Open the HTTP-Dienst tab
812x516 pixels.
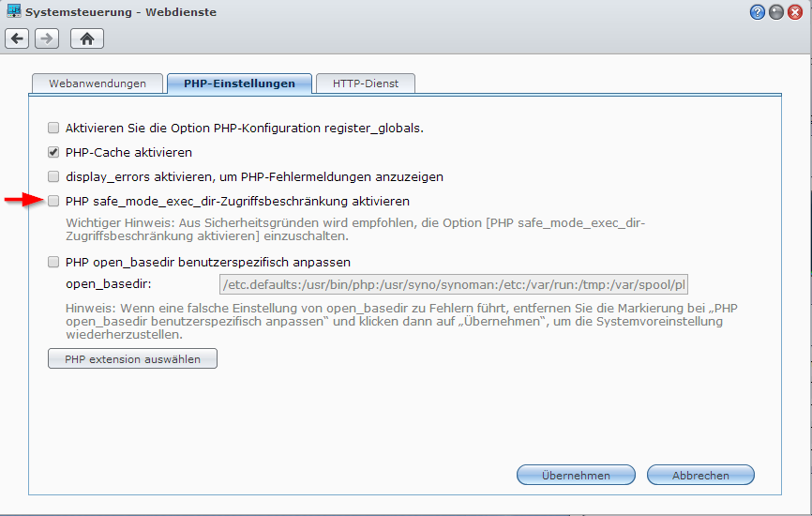coord(365,83)
